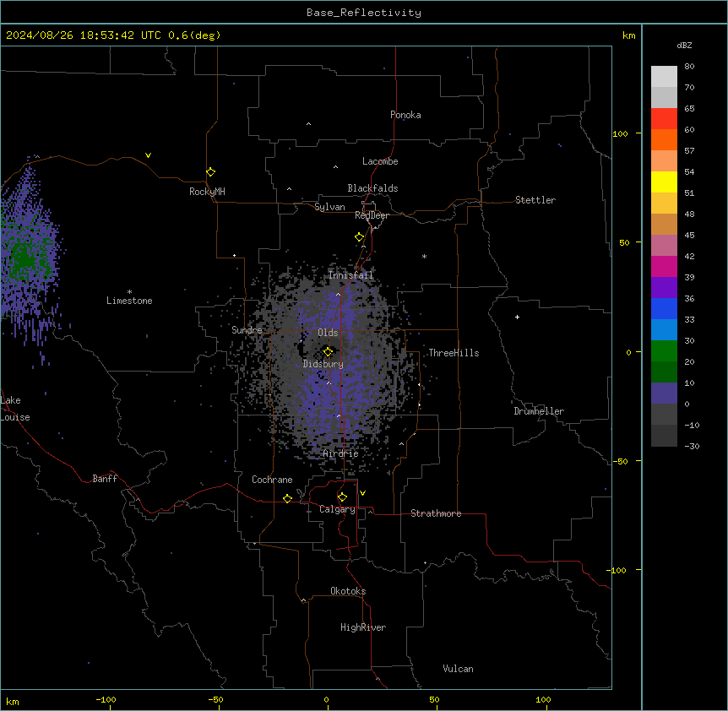Click the Limestone label

tap(129, 301)
